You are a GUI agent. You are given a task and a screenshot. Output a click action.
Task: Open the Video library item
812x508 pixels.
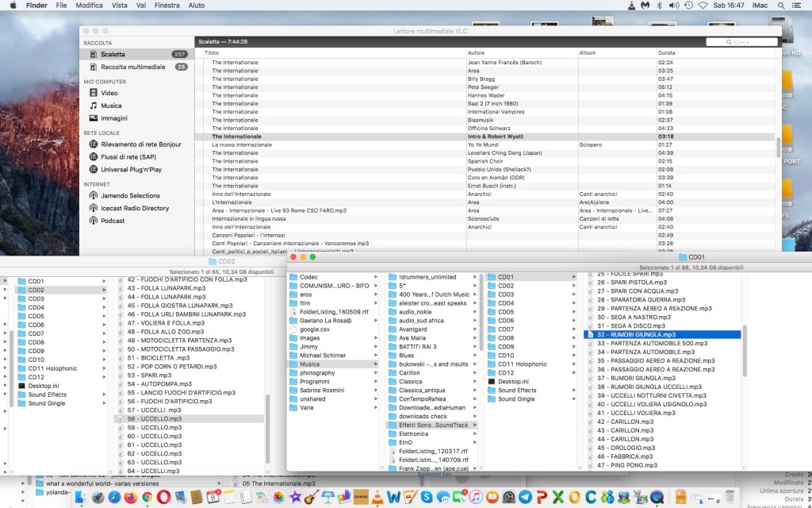pos(109,93)
